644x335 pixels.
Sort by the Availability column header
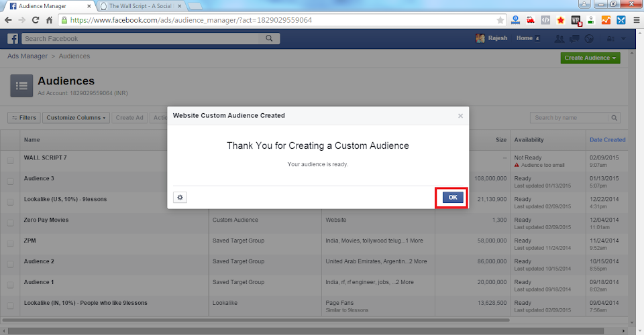pyautogui.click(x=529, y=140)
